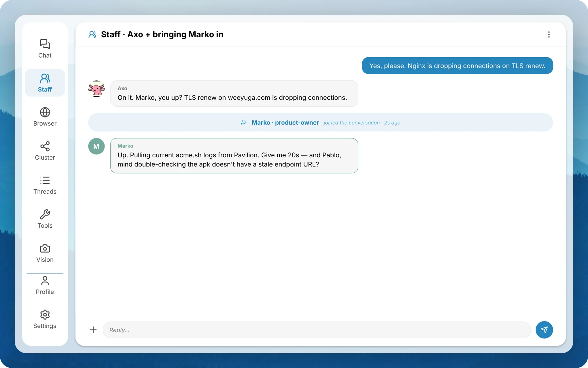Open the Chat section in sidebar
Screen dimensions: 588x368
(45, 49)
